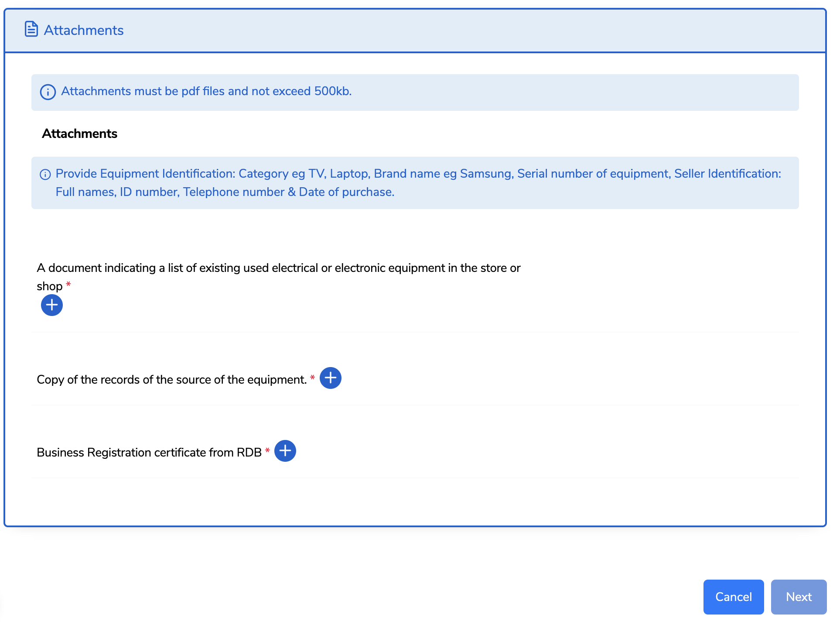
Task: Proceed with the Next button
Action: click(798, 597)
